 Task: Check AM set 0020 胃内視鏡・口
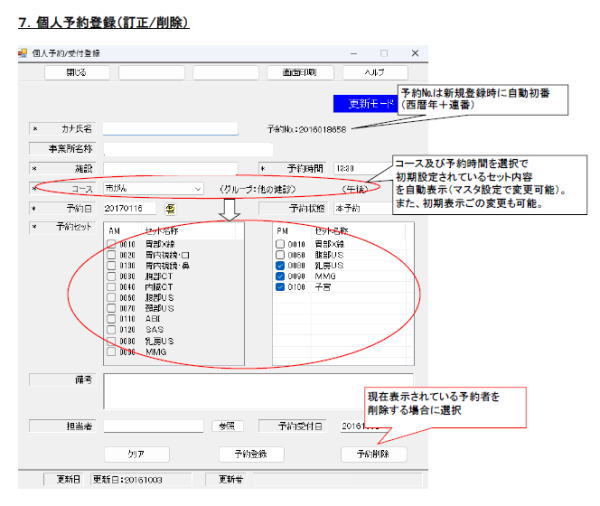(111, 255)
